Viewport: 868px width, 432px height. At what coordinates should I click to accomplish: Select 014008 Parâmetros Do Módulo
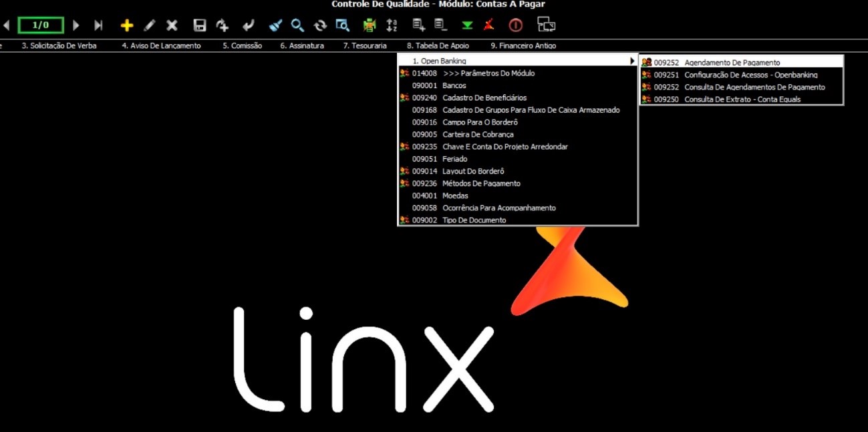(518, 73)
